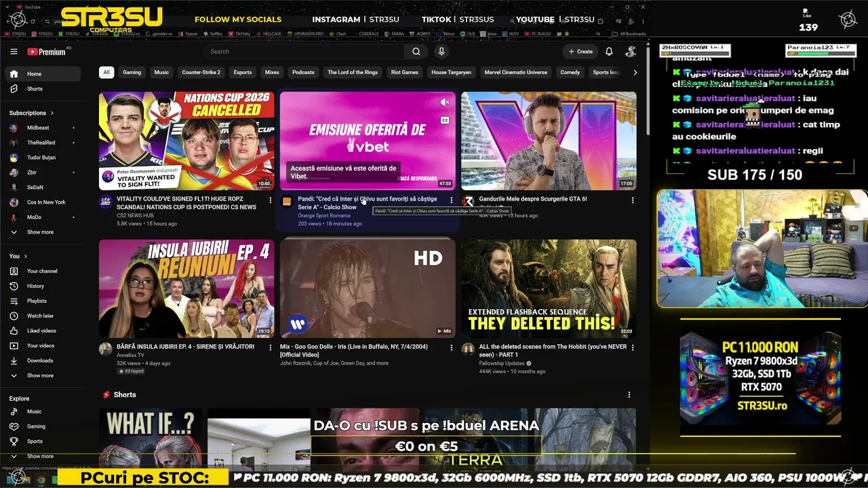The width and height of the screenshot is (868, 488).
Task: Open the Tudor Buțan subscription channel
Action: pyautogui.click(x=43, y=157)
